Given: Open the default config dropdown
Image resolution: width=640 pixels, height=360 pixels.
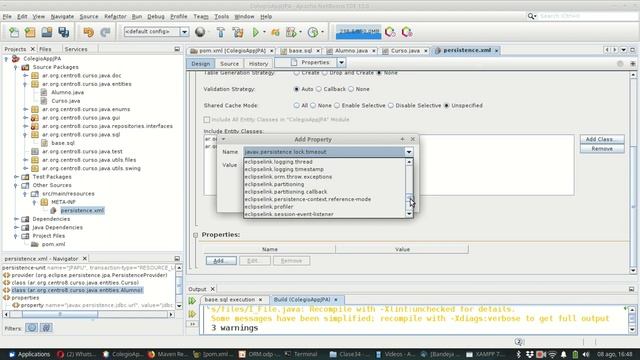Looking at the screenshot, I should click(184, 32).
